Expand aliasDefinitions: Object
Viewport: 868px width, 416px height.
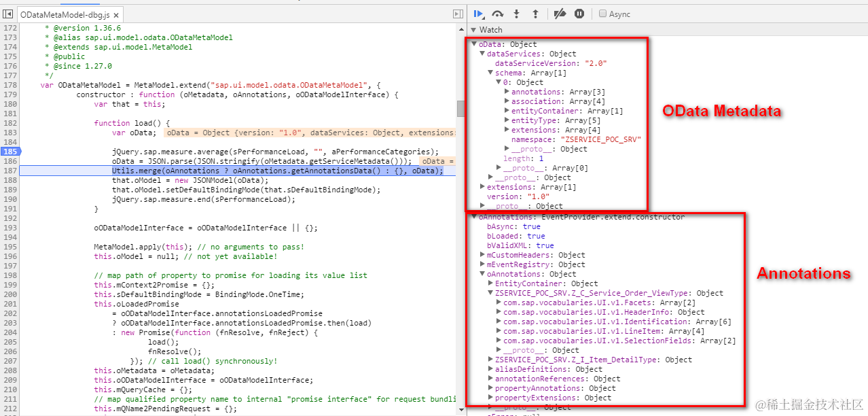click(x=490, y=369)
